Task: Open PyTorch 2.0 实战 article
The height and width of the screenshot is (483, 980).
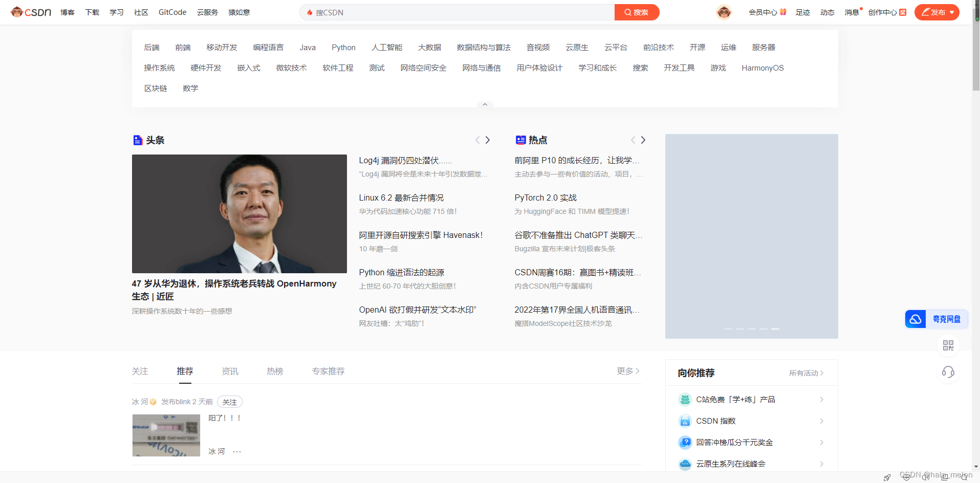Action: coord(546,198)
